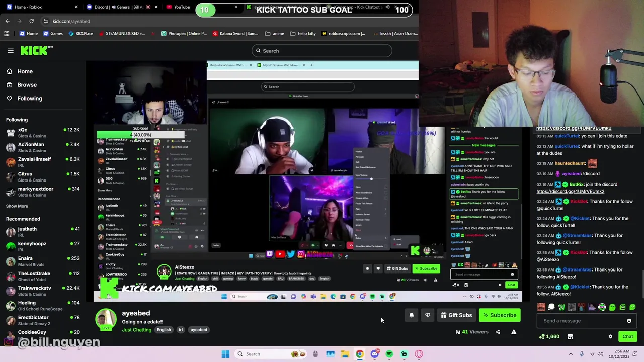Select the irl stream tag
Screen dimensions: 644x362
tap(181, 330)
